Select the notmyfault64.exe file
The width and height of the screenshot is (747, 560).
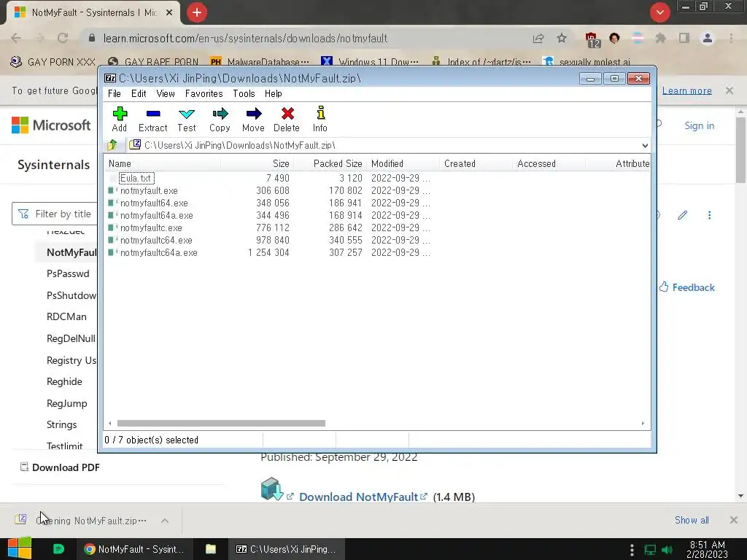tap(154, 203)
